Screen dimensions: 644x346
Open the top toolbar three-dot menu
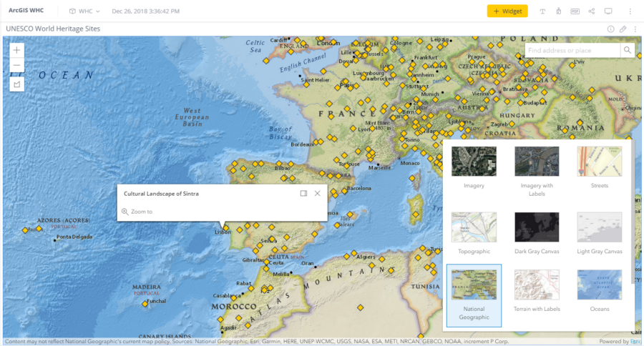pyautogui.click(x=630, y=11)
